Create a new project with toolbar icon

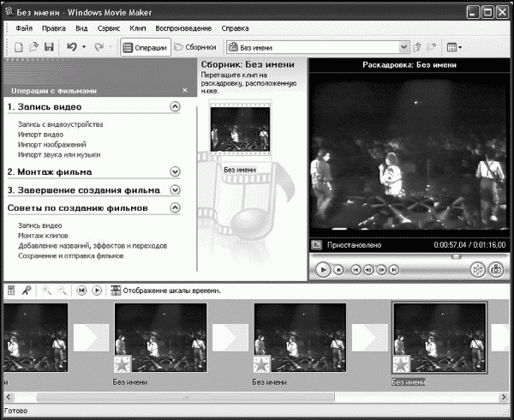18,46
